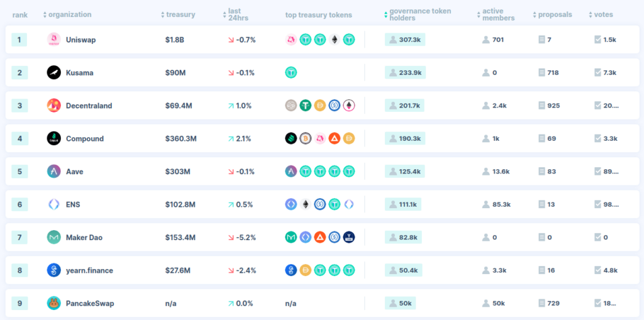The image size is (644, 320).
Task: Click the Compound black logo icon
Action: (x=54, y=138)
